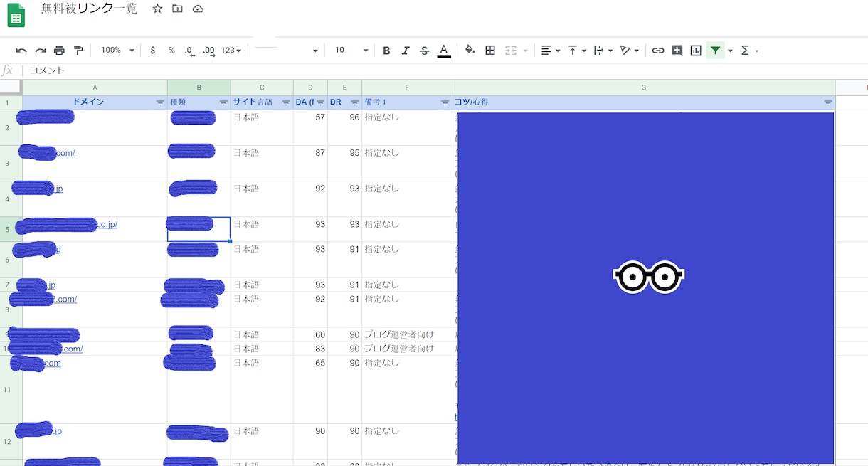Print the spreadsheet
Screen dimensions: 868x466
point(60,51)
